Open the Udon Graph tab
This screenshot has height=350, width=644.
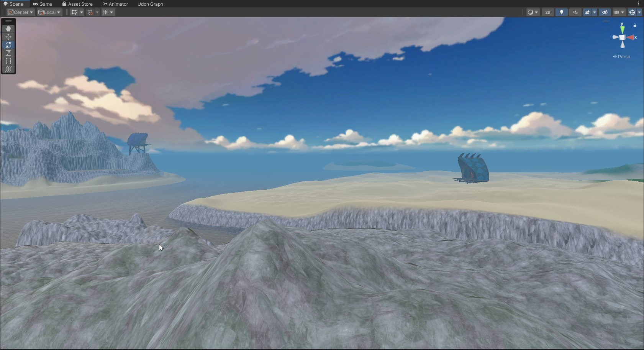click(150, 4)
